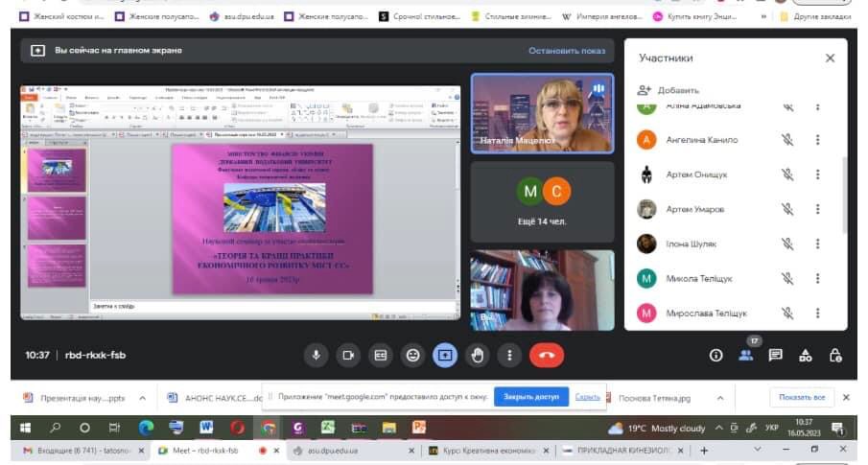Screen dimensions: 868x465
Task: Expand menu for Презентація pptx download
Action: (x=142, y=398)
